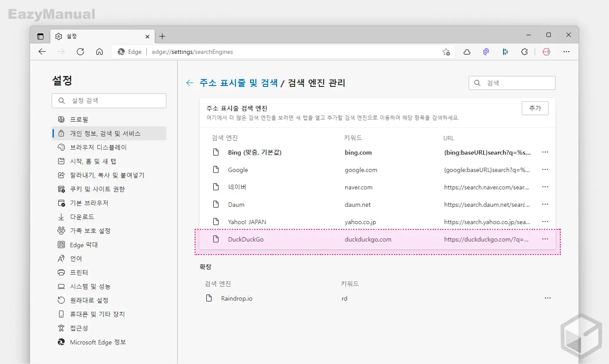This screenshot has width=609, height=364.
Task: Open 언어 settings section
Action: click(109, 258)
